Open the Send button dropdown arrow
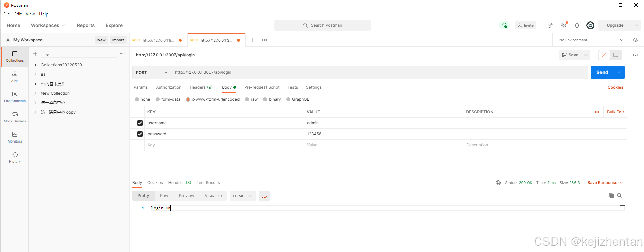This screenshot has width=644, height=252. pos(619,72)
